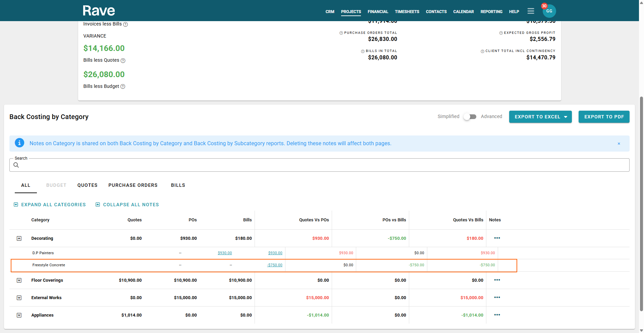Open notes menu for External Works row

[x=497, y=297]
